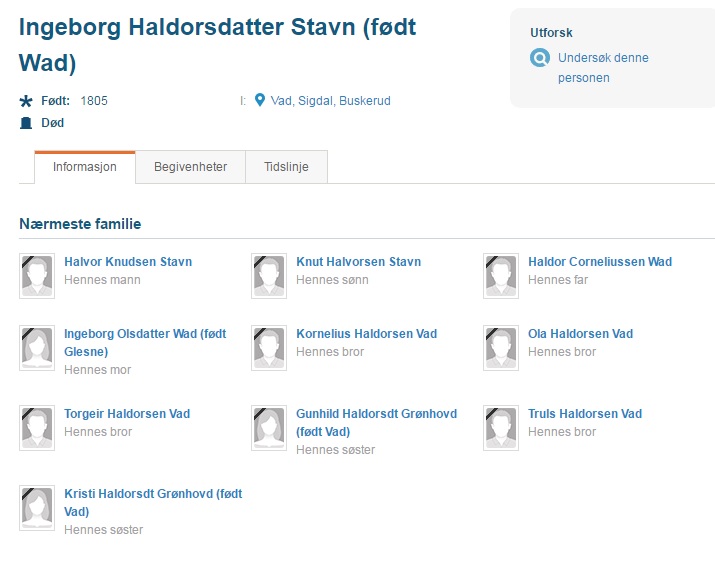
Task: Click Truls Haldorsen Vad's avatar
Action: pyautogui.click(x=501, y=428)
